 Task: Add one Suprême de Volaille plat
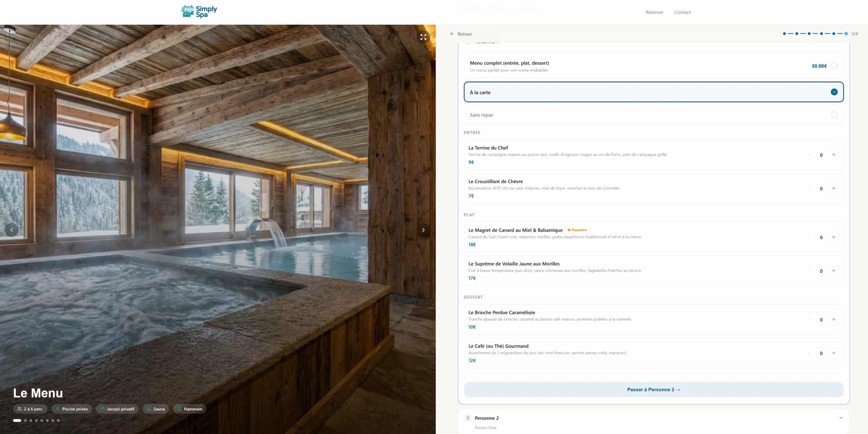833,271
